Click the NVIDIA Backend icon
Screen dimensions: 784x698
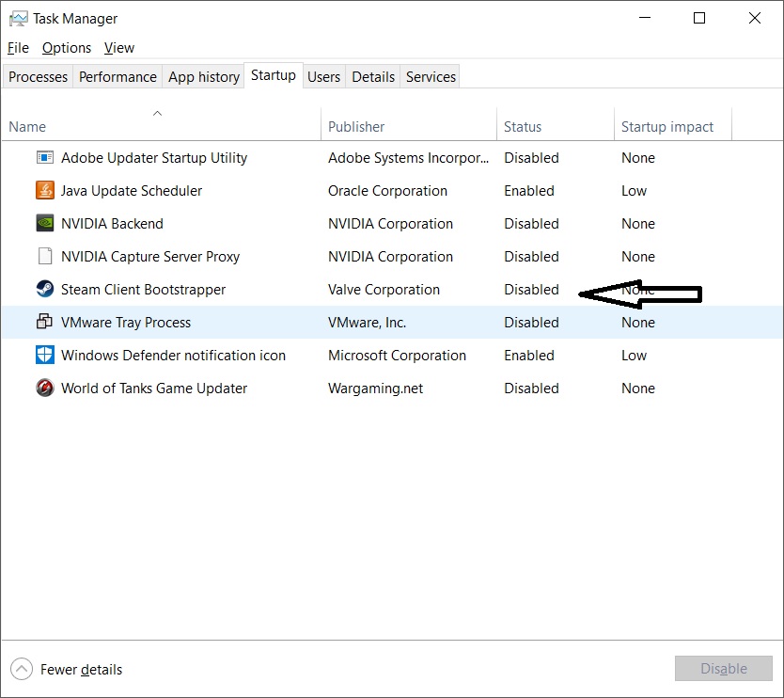45,224
